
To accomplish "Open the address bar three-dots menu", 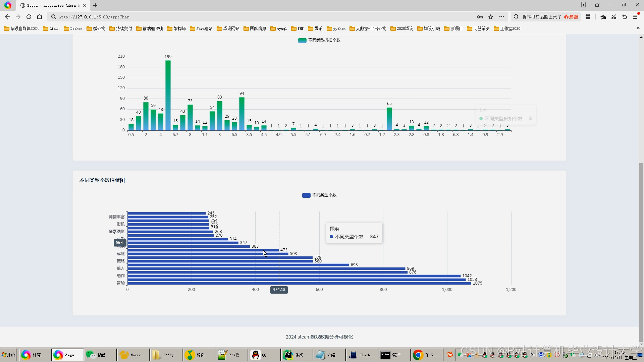I will coord(501,17).
